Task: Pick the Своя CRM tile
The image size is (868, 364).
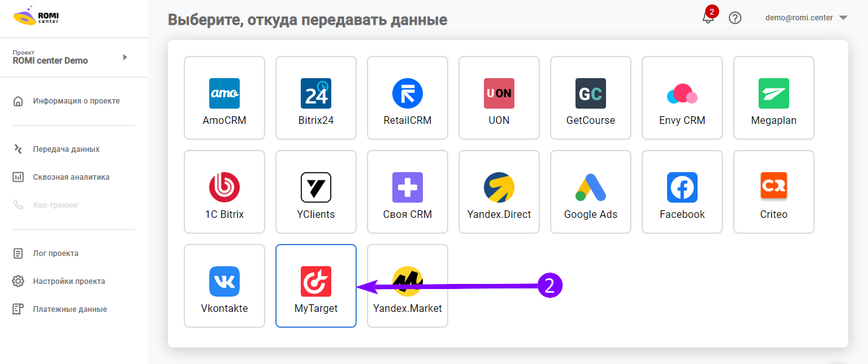Action: (408, 192)
